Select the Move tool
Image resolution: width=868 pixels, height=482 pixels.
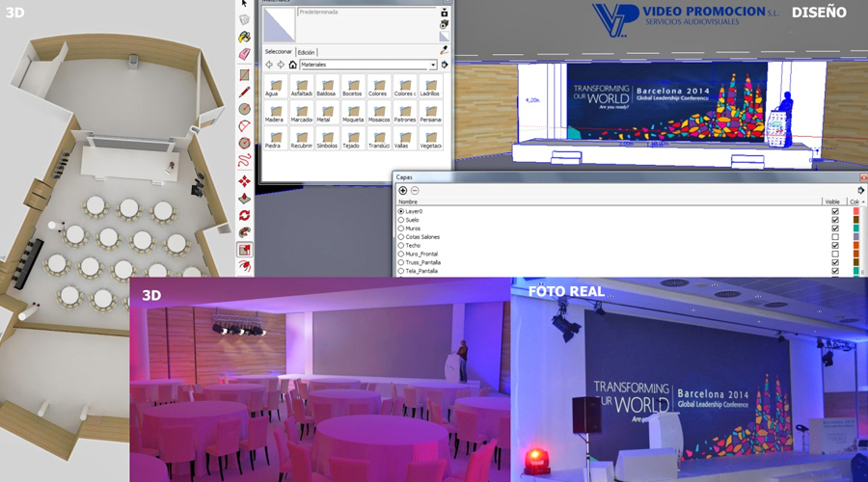(x=244, y=181)
